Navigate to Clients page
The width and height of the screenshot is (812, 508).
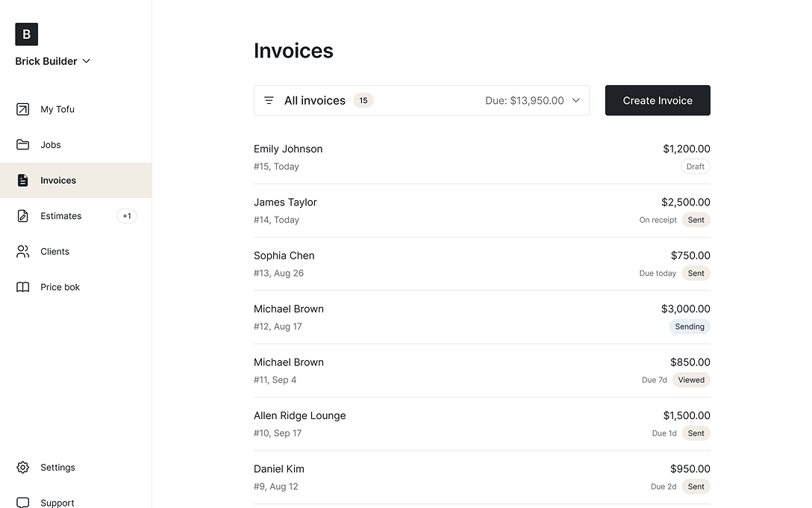(x=76, y=252)
